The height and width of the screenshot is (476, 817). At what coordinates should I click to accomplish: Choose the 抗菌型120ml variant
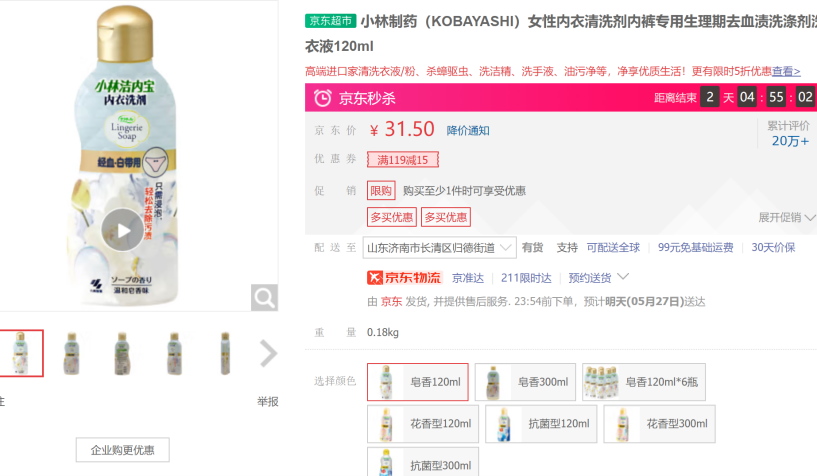coord(541,424)
